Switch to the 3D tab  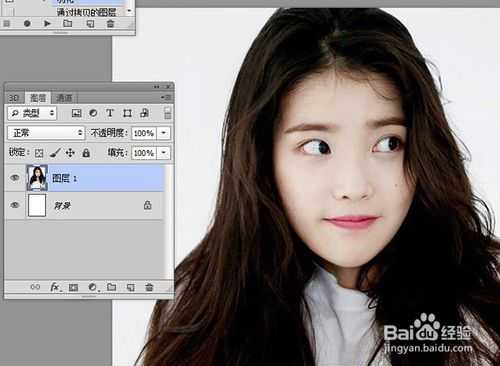[x=14, y=98]
